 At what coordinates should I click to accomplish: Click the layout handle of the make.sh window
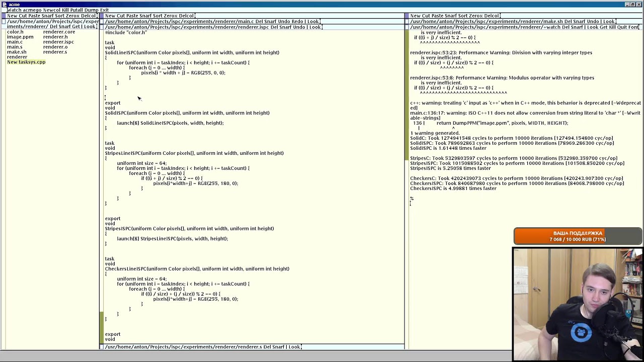pyautogui.click(x=407, y=22)
